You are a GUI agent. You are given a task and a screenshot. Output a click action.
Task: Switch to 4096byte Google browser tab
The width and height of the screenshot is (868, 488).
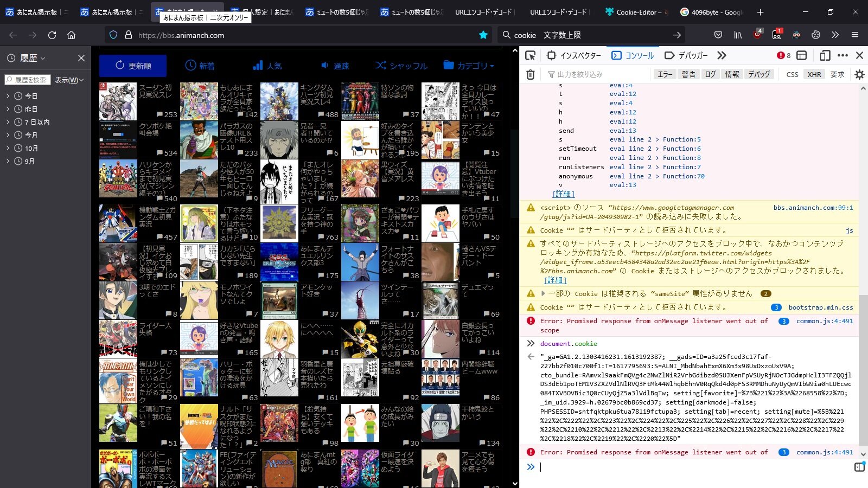(x=711, y=12)
